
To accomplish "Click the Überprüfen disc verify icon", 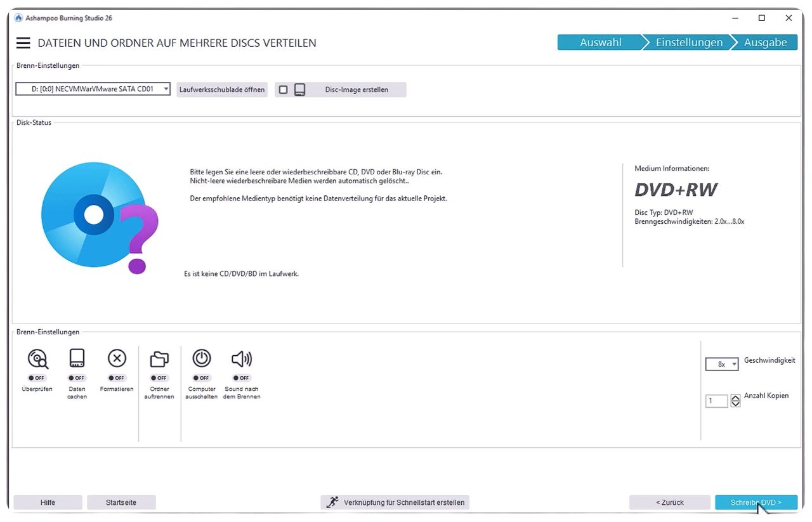I will point(37,359).
